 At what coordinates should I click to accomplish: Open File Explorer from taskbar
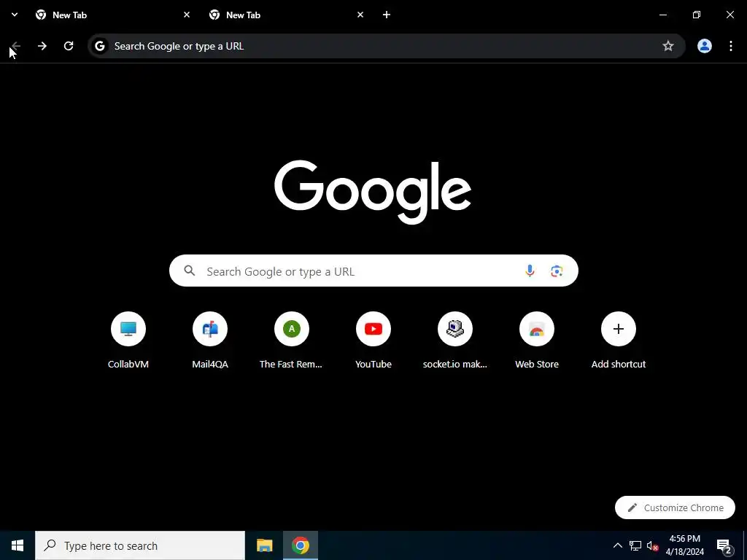pyautogui.click(x=264, y=545)
